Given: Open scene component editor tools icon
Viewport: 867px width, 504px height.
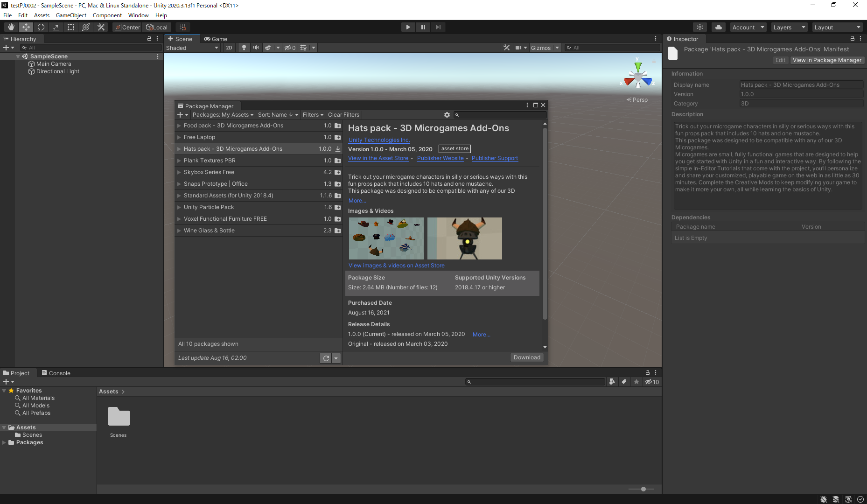Looking at the screenshot, I should [x=506, y=48].
